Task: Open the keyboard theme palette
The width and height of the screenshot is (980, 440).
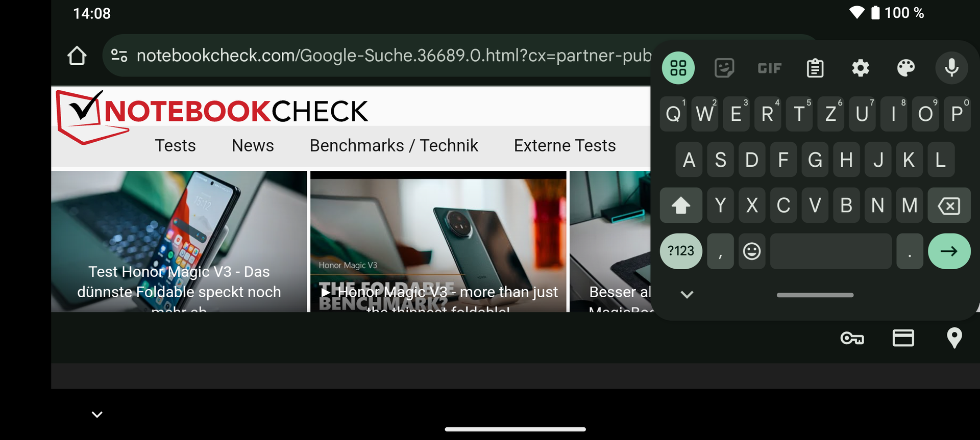Action: [x=906, y=68]
